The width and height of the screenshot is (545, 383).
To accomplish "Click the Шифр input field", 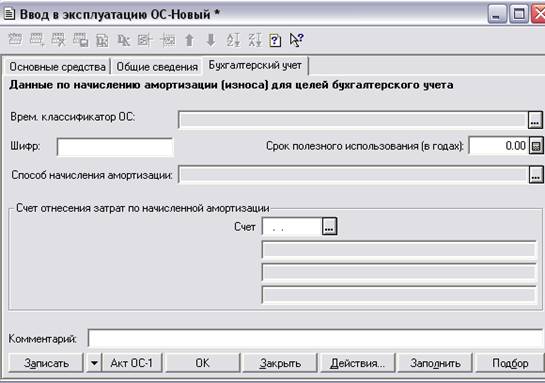I will point(115,147).
